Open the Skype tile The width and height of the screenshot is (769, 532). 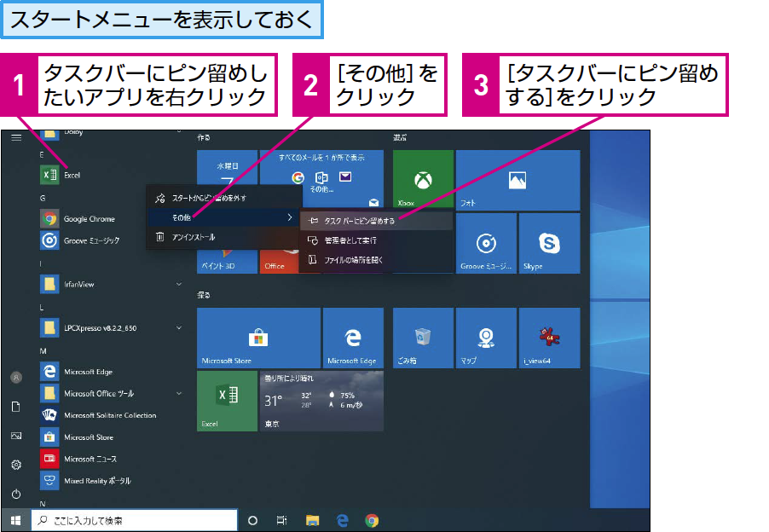[549, 243]
